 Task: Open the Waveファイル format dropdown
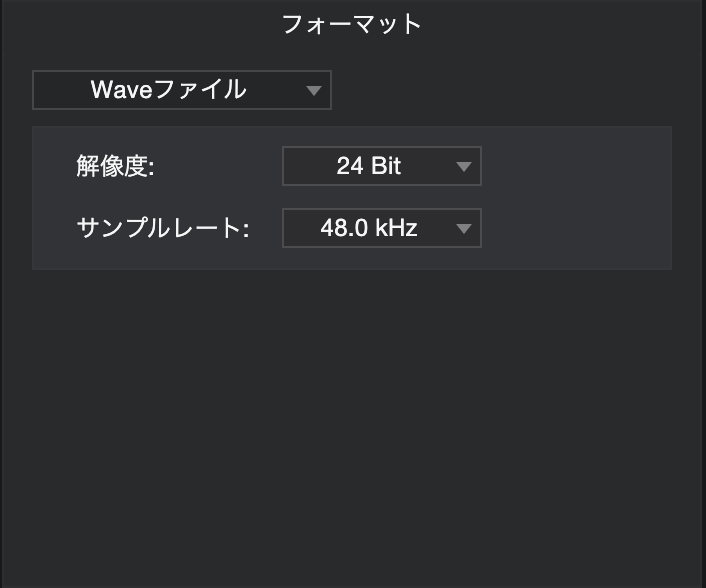[181, 90]
